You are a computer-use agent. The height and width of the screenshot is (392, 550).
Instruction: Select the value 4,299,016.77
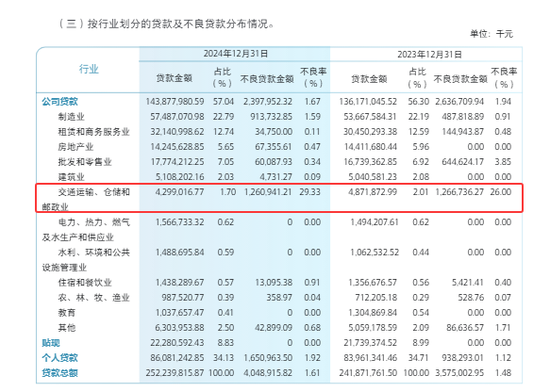coord(180,192)
